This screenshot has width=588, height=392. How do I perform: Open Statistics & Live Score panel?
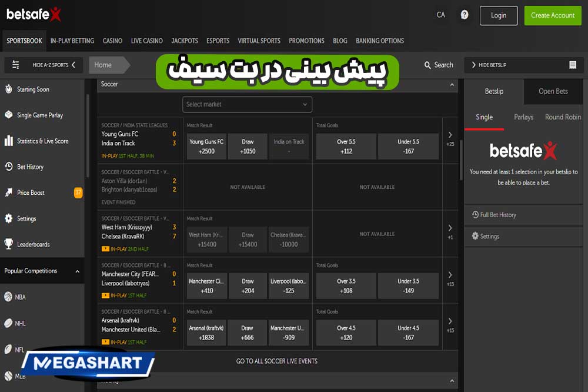(8, 141)
